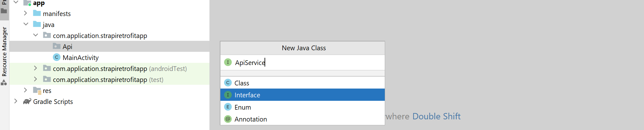The height and width of the screenshot is (130, 644).
Task: Collapse the java folder
Action: (x=26, y=24)
